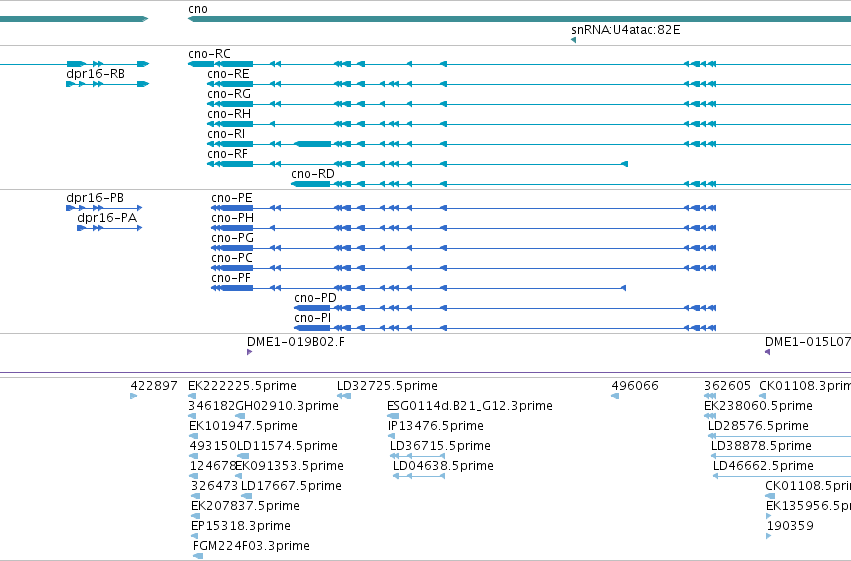Click the cno-RF rightmost exon arrow
Image resolution: width=851 pixels, height=561 pixels.
click(x=625, y=164)
